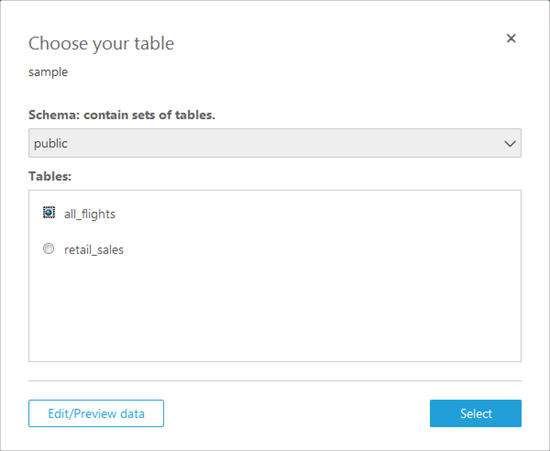
Task: Click the Edit/Preview data button
Action: tap(96, 413)
